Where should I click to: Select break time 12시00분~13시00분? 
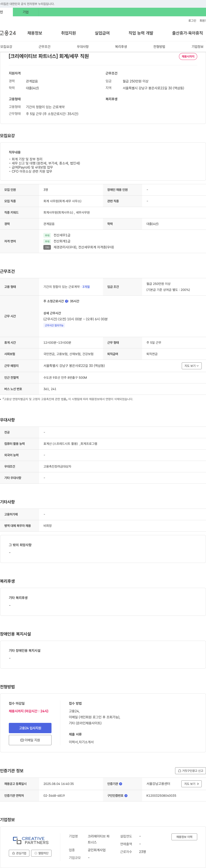(x=57, y=342)
